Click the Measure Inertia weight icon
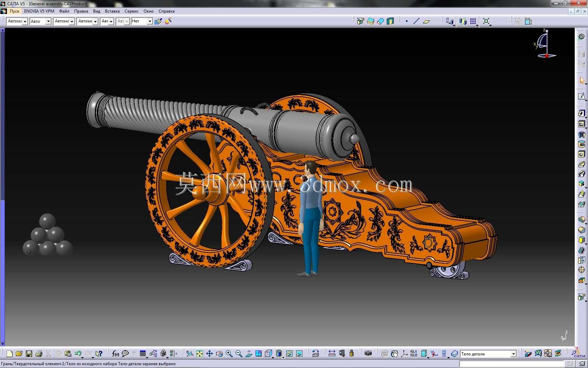588x368 pixels. coord(352,354)
